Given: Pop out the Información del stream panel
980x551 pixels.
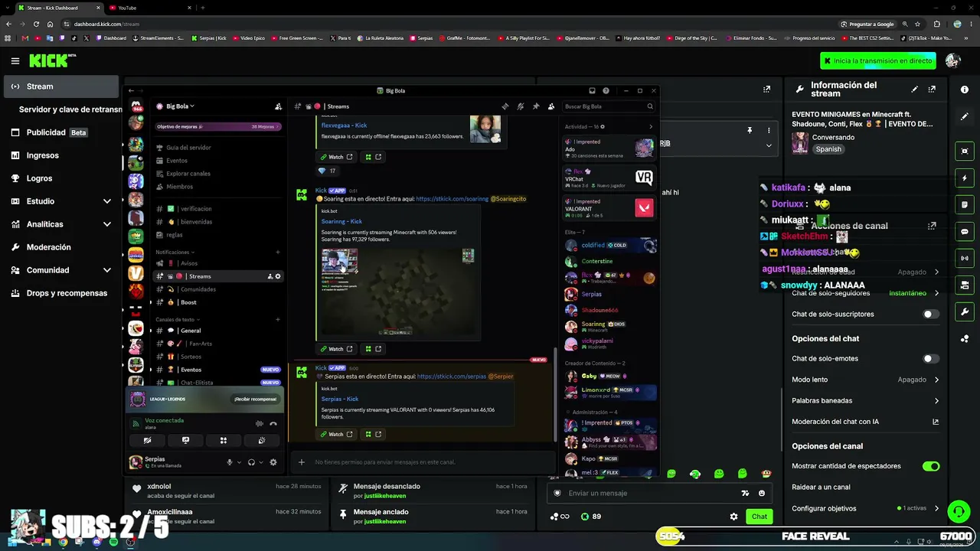Looking at the screenshot, I should pos(932,90).
